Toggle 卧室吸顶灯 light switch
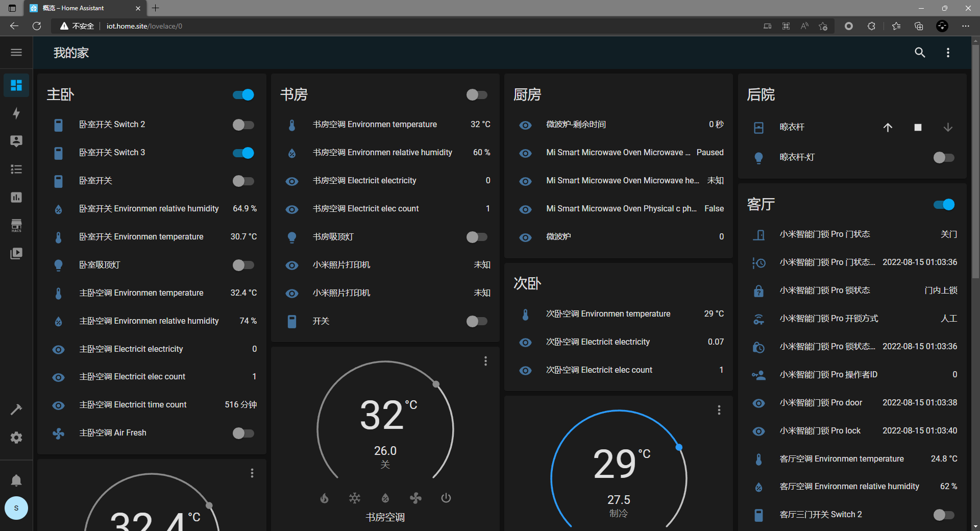 pos(243,265)
